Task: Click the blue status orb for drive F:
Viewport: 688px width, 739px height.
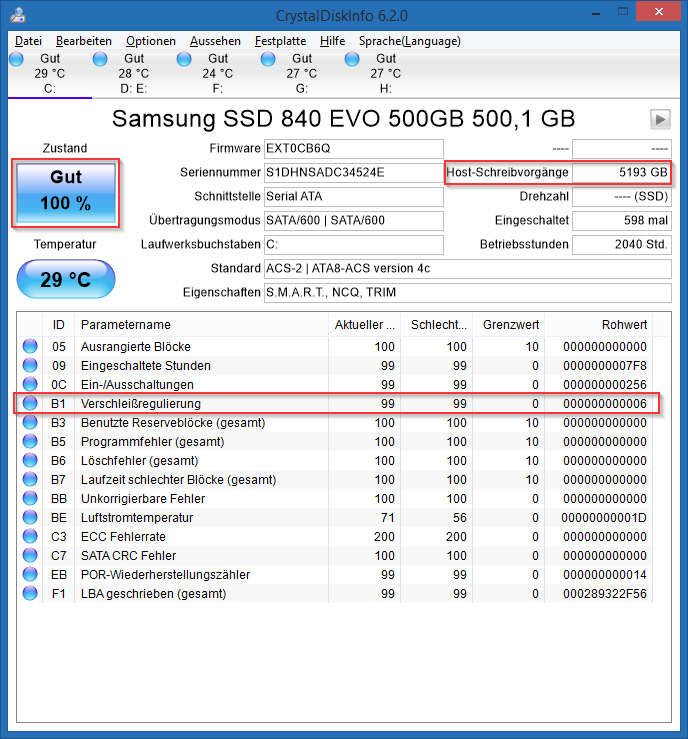Action: pyautogui.click(x=184, y=59)
